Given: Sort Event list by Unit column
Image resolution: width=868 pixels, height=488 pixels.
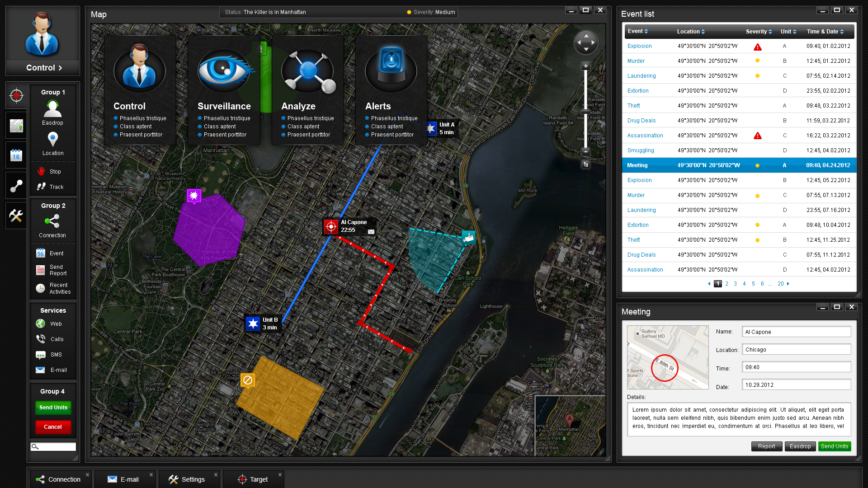Looking at the screenshot, I should [x=788, y=32].
